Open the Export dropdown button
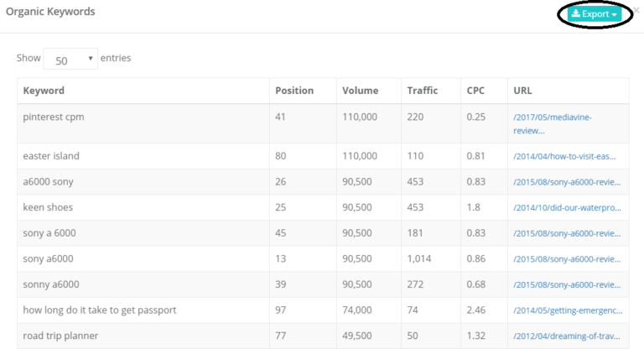The height and width of the screenshot is (349, 644). (x=595, y=14)
